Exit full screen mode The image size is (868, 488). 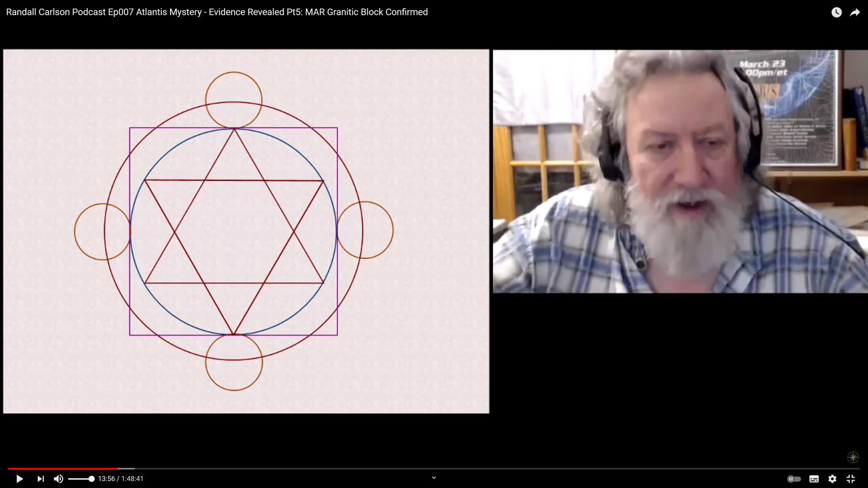click(851, 478)
